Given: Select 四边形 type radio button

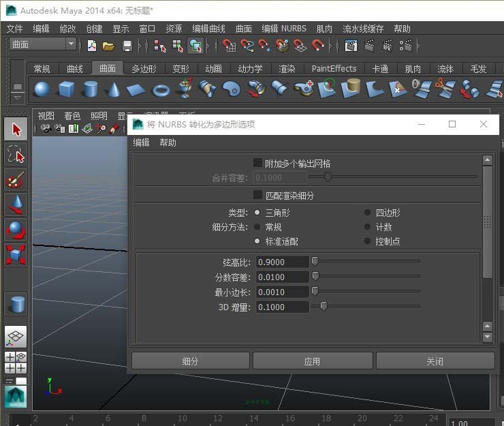Looking at the screenshot, I should (x=368, y=213).
